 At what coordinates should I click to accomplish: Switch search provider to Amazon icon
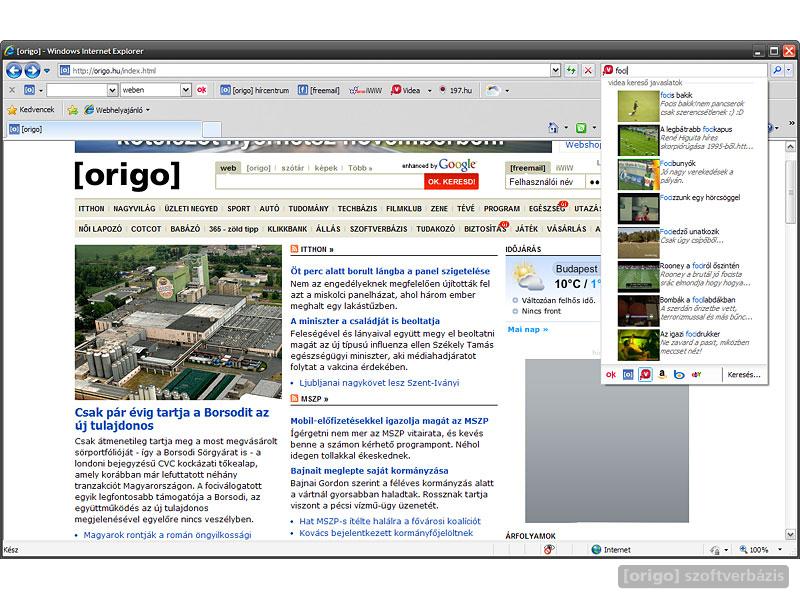point(662,374)
